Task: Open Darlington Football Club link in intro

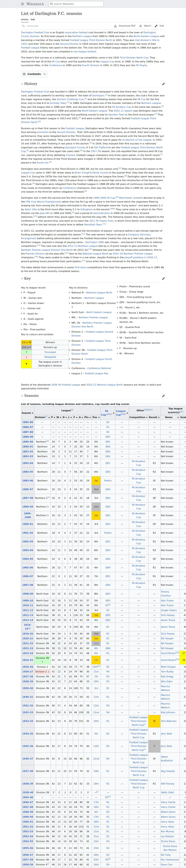Action: point(35,33)
